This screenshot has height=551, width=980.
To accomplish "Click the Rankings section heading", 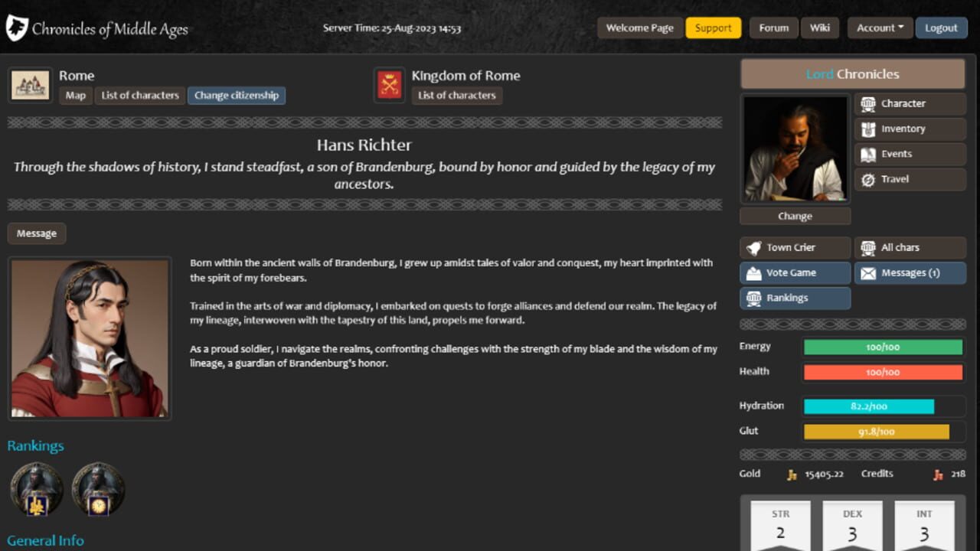I will click(35, 445).
